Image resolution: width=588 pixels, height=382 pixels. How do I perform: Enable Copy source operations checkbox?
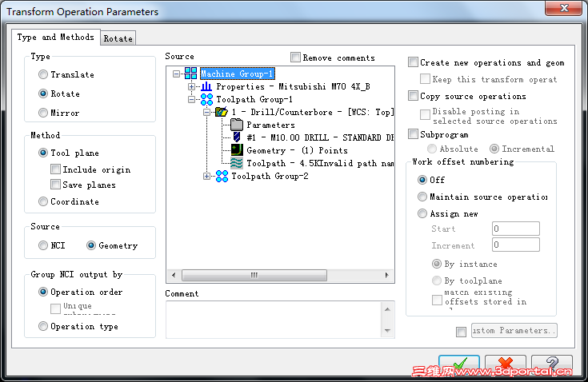pos(413,96)
